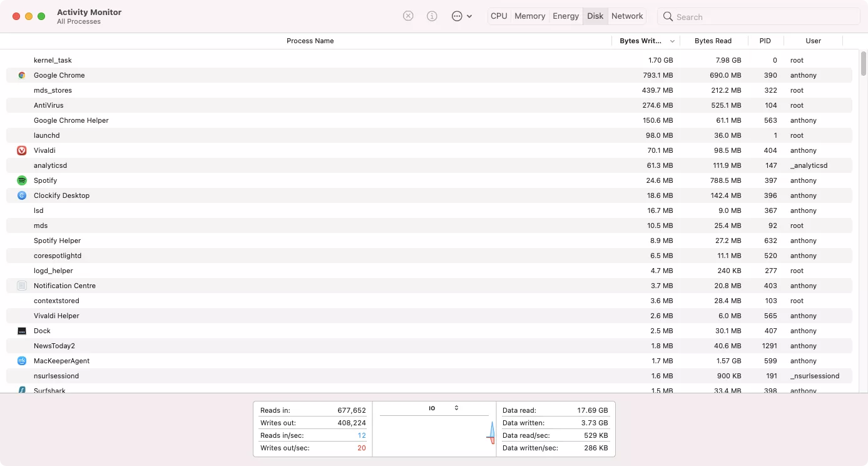Click the Notification Centre icon
This screenshot has height=466, width=868.
pos(22,286)
